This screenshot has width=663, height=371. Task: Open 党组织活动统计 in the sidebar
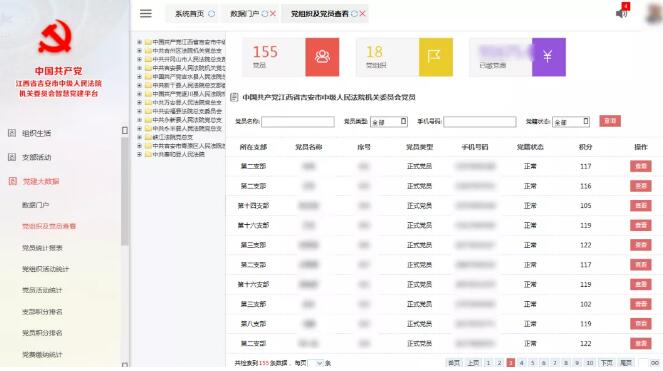pos(45,269)
